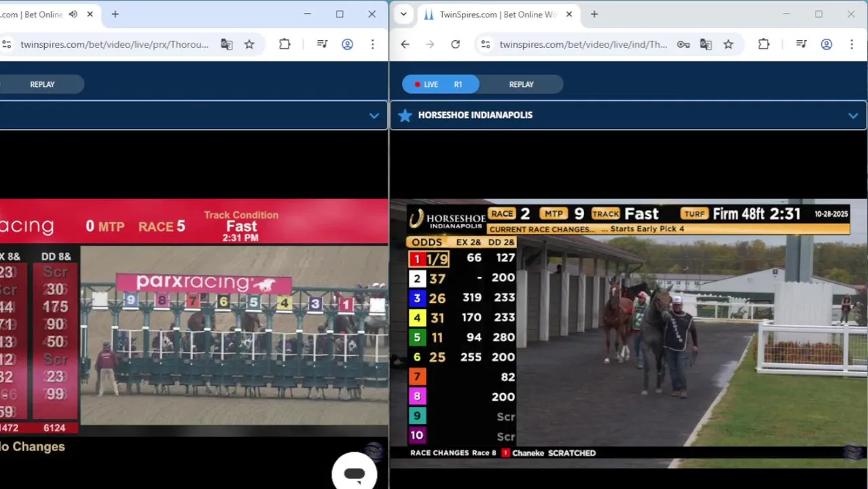Open the profile icon in the left window

click(347, 44)
